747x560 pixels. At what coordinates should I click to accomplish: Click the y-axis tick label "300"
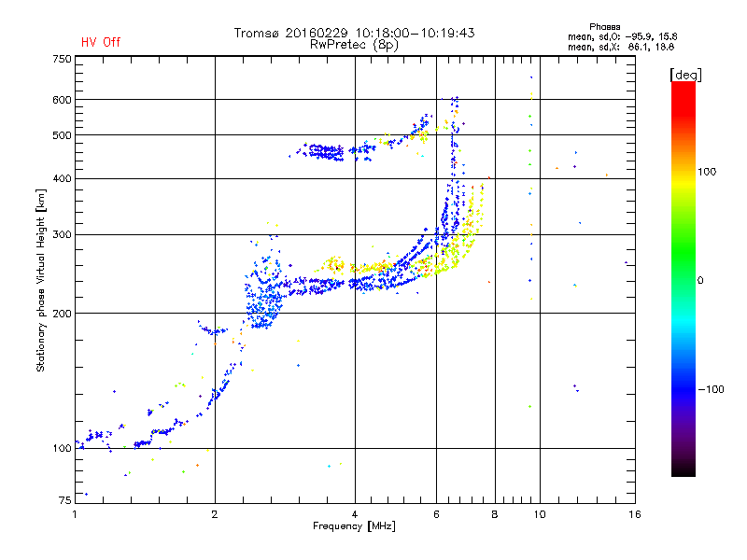62,235
